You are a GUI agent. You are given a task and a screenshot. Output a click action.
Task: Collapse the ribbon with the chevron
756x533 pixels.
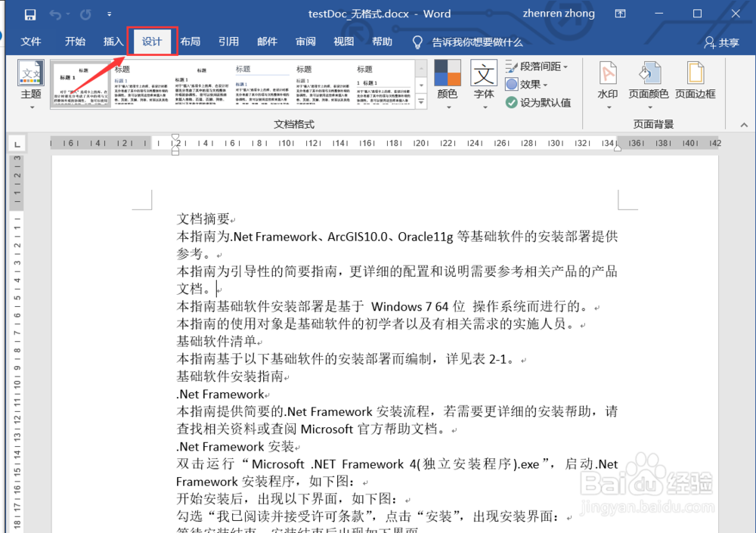coord(744,125)
